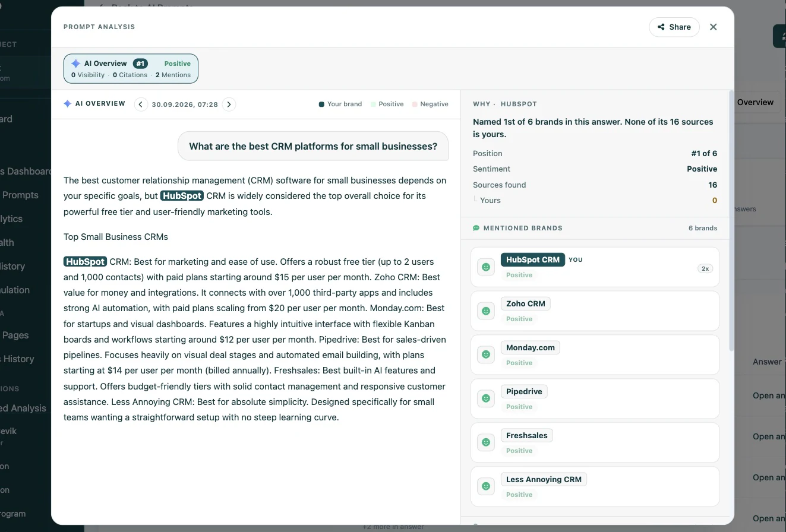786x532 pixels.
Task: Switch to the Overview tab in the background page
Action: pos(755,102)
